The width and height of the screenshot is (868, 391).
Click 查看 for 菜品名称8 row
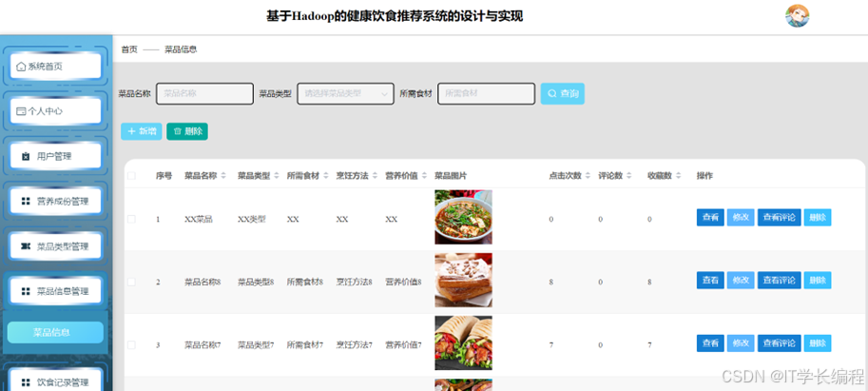click(x=710, y=281)
